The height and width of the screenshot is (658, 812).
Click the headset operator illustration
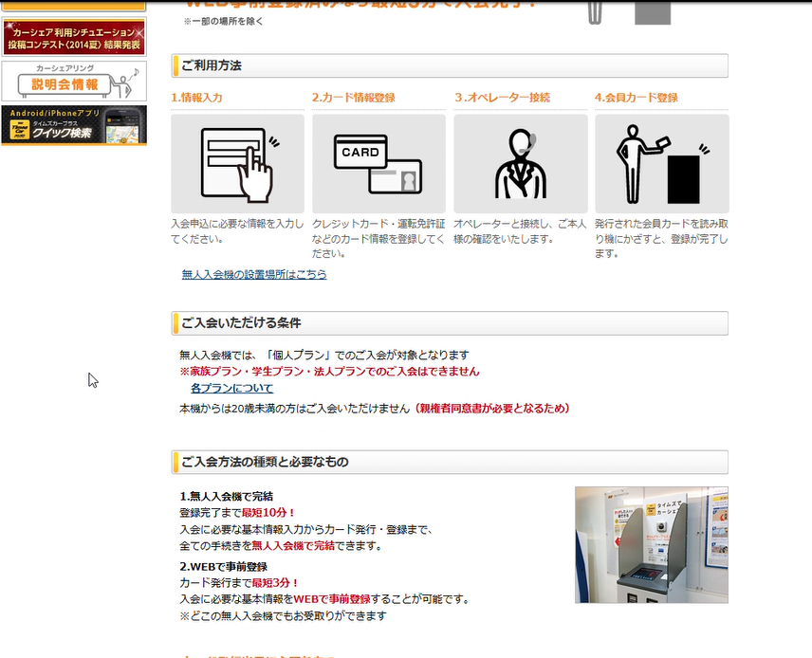(521, 164)
